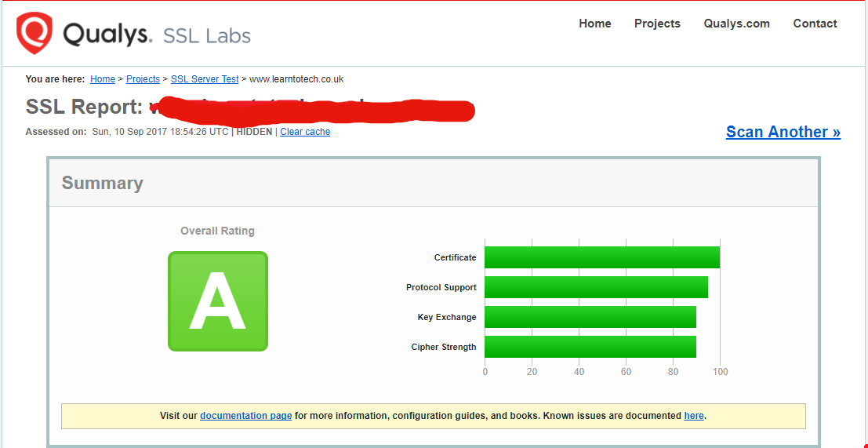Open the known issues 'here' link

click(x=694, y=415)
